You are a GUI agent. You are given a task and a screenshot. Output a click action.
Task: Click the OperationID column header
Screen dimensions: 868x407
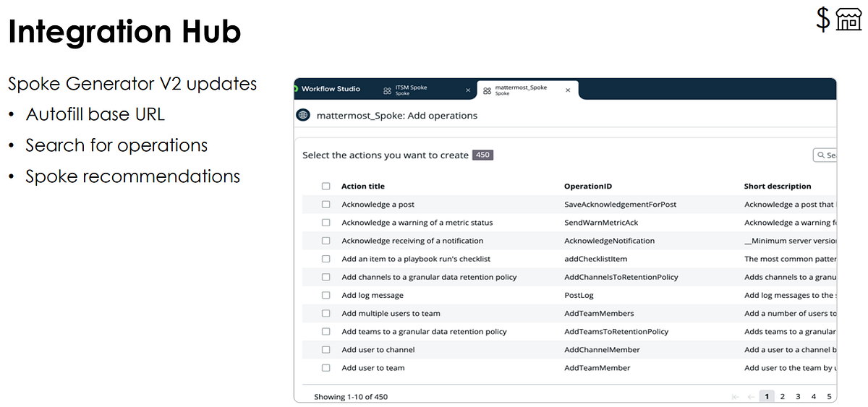(x=588, y=187)
